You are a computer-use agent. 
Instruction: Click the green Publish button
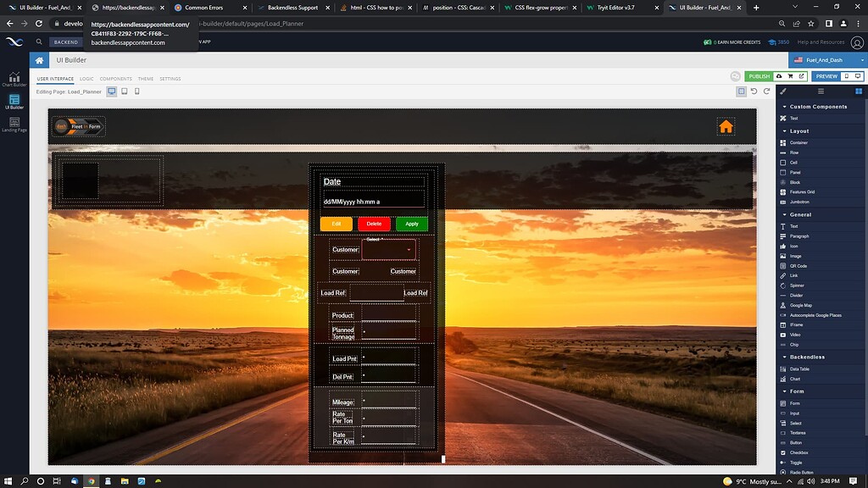tap(759, 76)
